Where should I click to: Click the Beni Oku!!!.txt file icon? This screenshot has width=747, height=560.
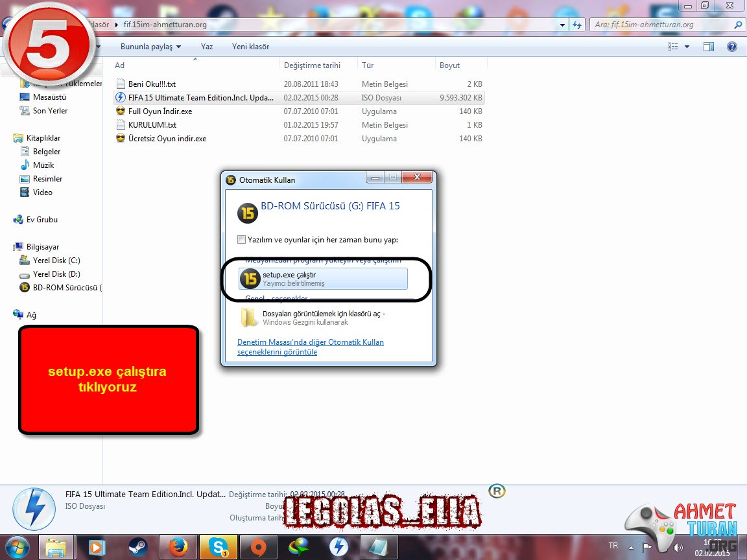coord(121,84)
